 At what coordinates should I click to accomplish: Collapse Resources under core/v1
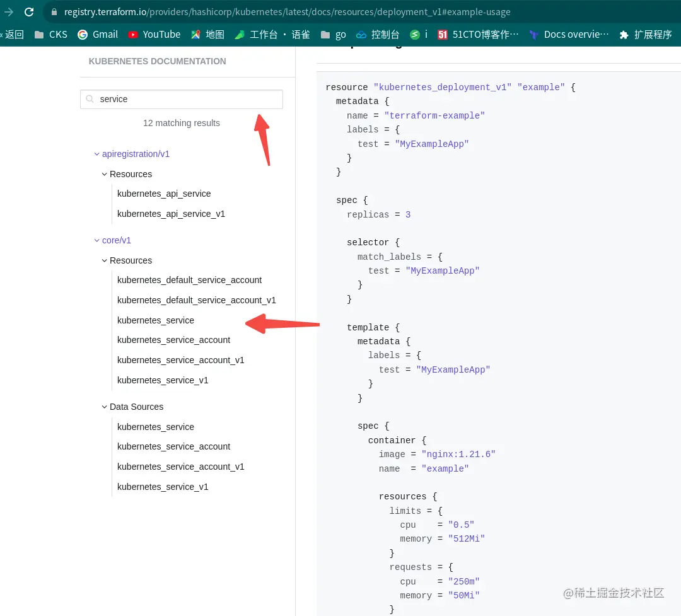pyautogui.click(x=127, y=260)
